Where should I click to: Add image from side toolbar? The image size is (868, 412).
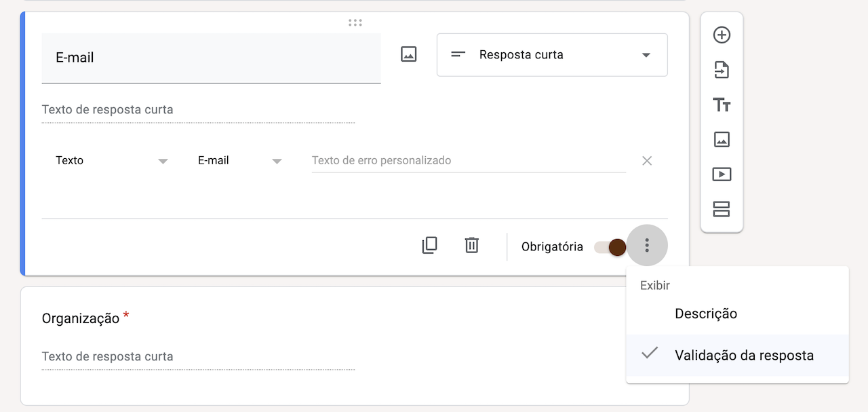click(722, 140)
